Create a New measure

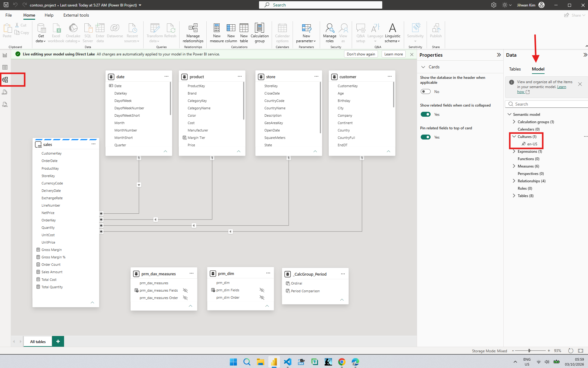tap(217, 33)
